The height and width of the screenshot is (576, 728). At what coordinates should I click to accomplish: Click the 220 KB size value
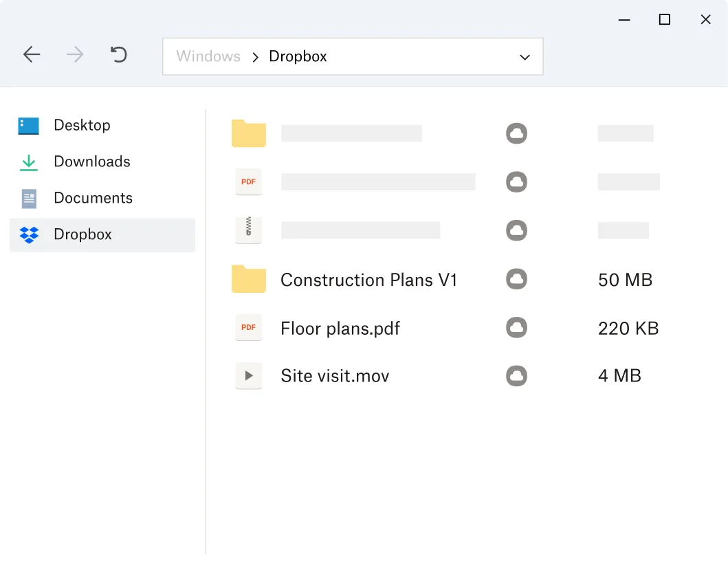pyautogui.click(x=628, y=329)
